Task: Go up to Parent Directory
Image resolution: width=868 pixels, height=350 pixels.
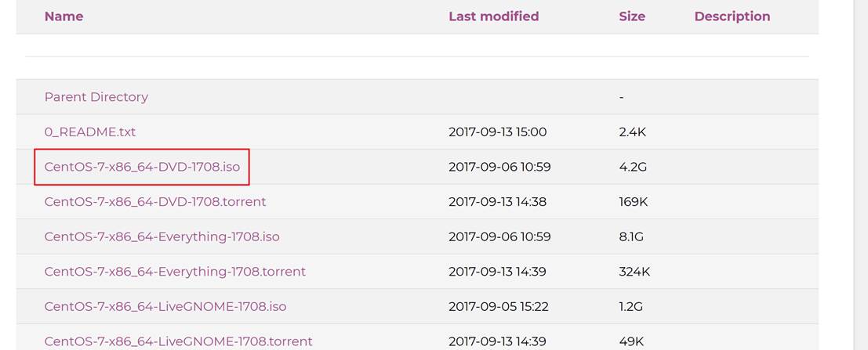Action: pyautogui.click(x=96, y=97)
